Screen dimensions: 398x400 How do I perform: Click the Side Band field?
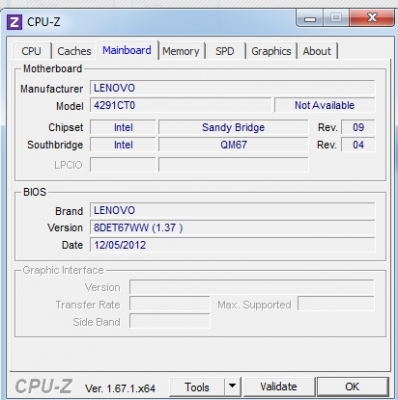(170, 321)
